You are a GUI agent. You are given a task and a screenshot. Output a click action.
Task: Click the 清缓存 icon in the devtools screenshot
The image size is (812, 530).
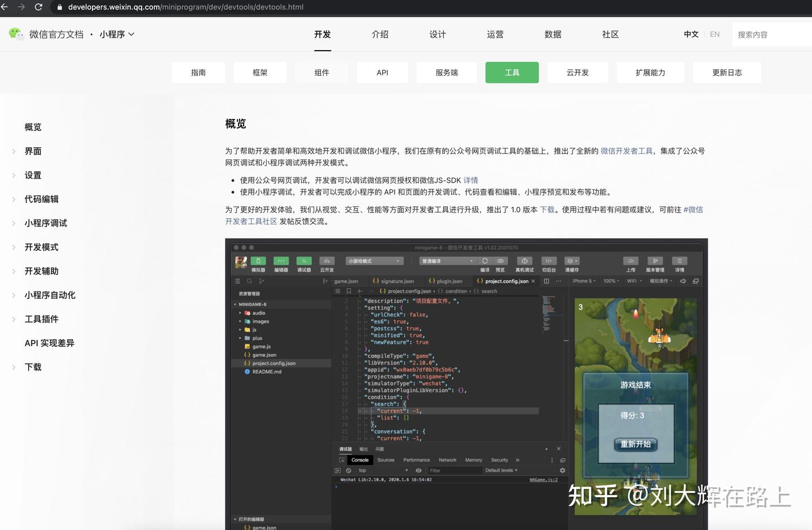coord(572,261)
